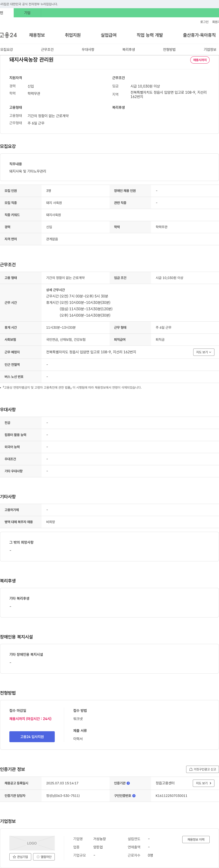Jump to the 복리후생 section tab

click(x=129, y=49)
